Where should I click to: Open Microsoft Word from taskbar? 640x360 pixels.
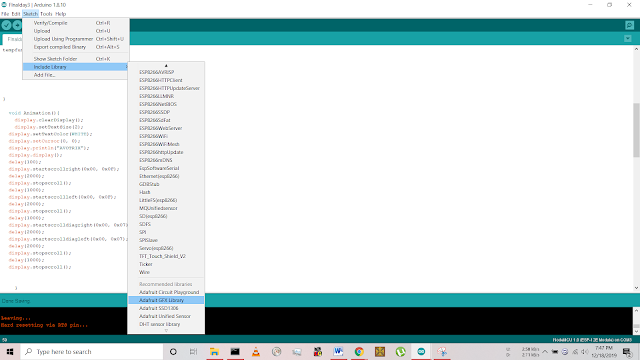point(338,351)
